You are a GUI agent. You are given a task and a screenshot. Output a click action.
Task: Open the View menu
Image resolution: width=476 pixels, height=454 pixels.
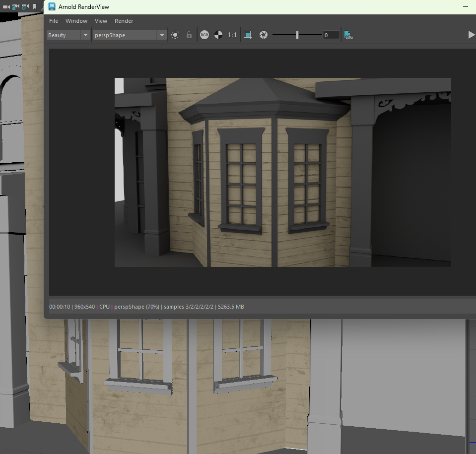pos(101,21)
